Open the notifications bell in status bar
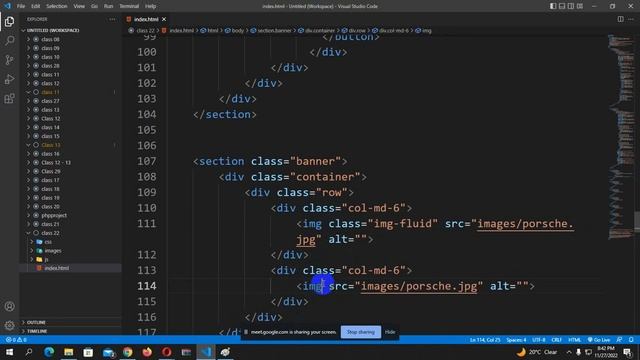The image size is (640, 360). (631, 340)
